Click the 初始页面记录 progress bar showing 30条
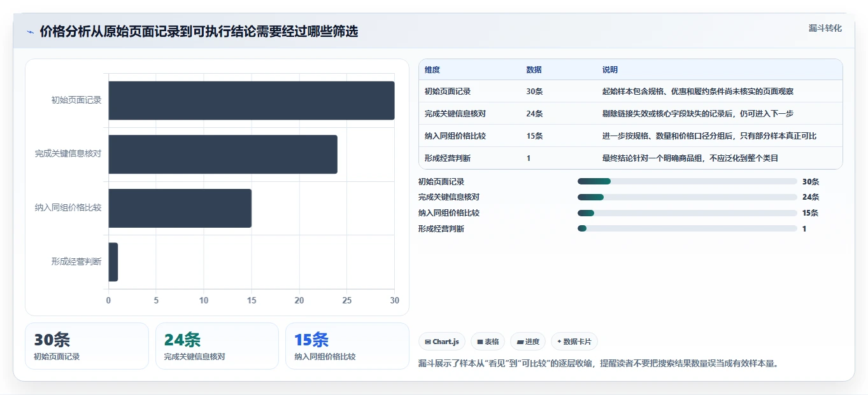 (x=687, y=181)
